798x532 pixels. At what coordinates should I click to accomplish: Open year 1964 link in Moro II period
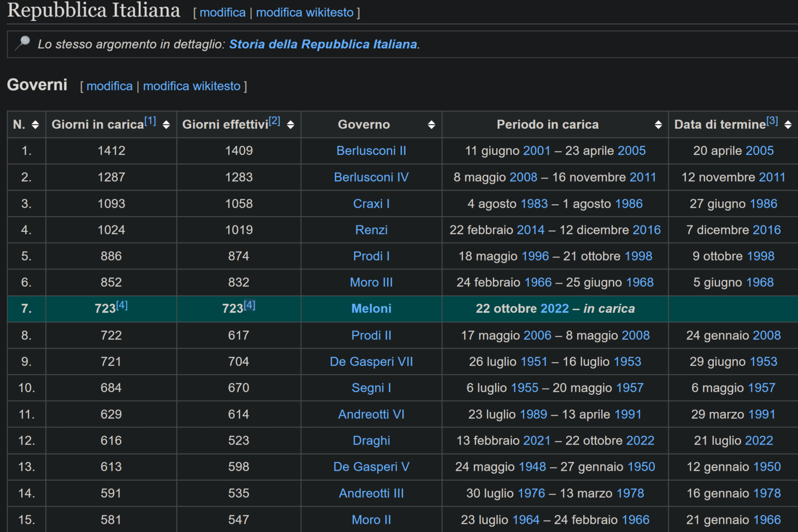526,520
